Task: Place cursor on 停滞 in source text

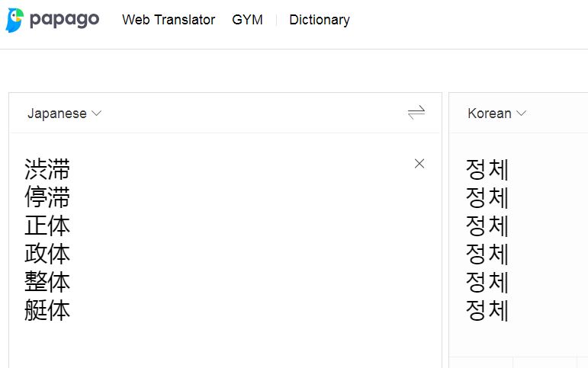Action: [47, 197]
